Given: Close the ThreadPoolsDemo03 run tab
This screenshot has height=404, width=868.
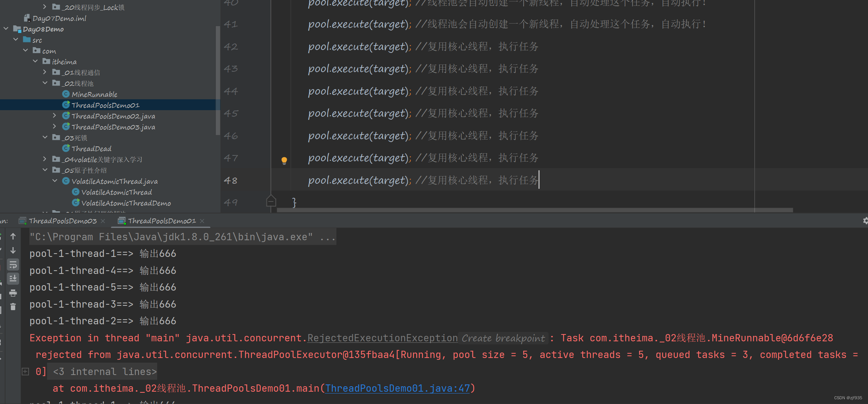Looking at the screenshot, I should (x=103, y=221).
